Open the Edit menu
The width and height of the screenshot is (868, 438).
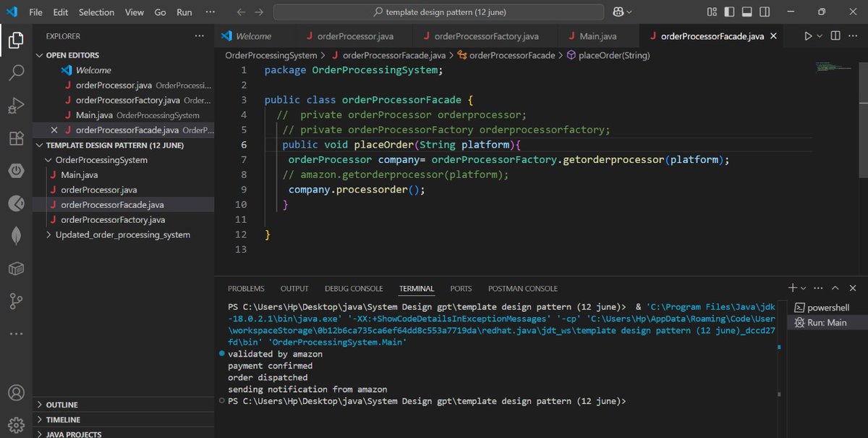pyautogui.click(x=61, y=12)
